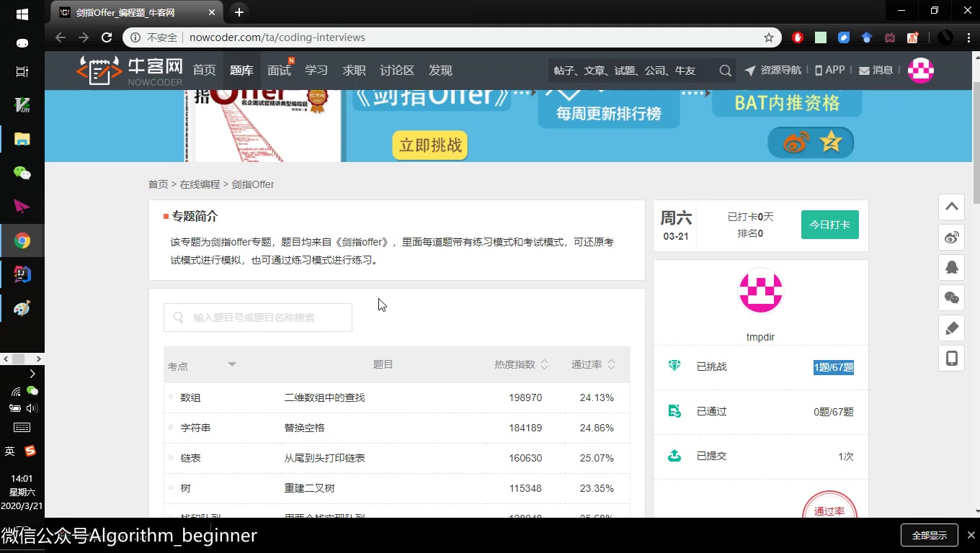
Task: Toggle the 英 input language indicator
Action: 10,451
